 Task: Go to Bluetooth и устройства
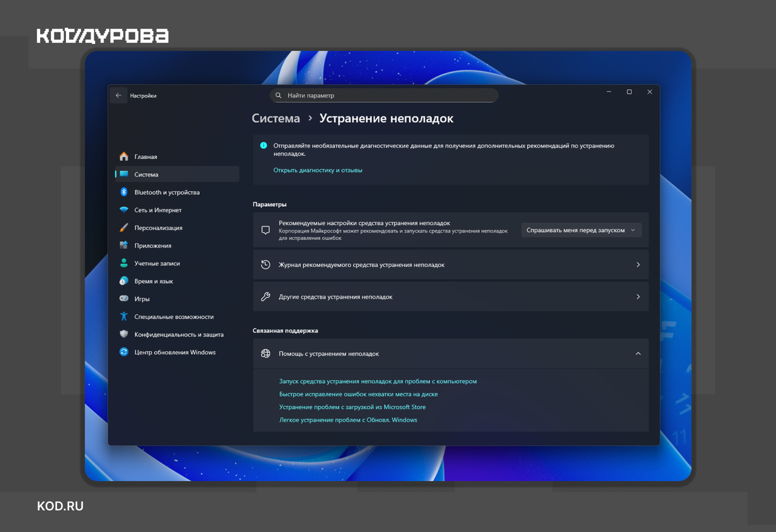(x=177, y=192)
